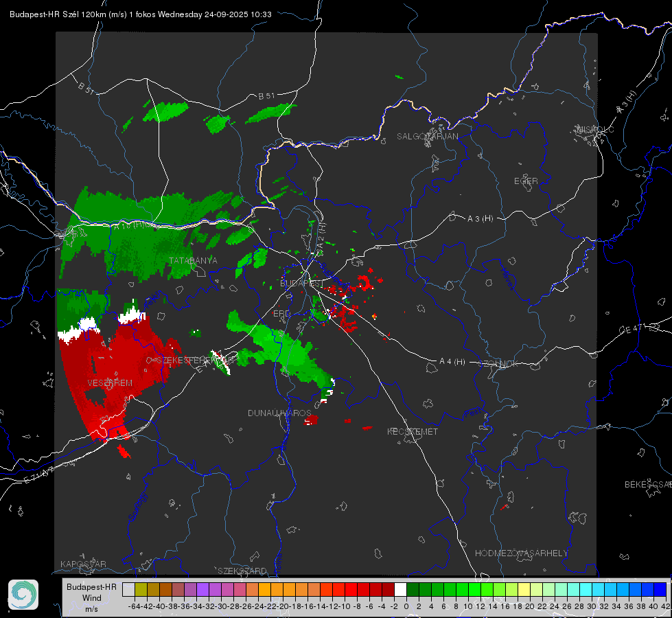Click the B 51 label at upper left

[x=86, y=87]
